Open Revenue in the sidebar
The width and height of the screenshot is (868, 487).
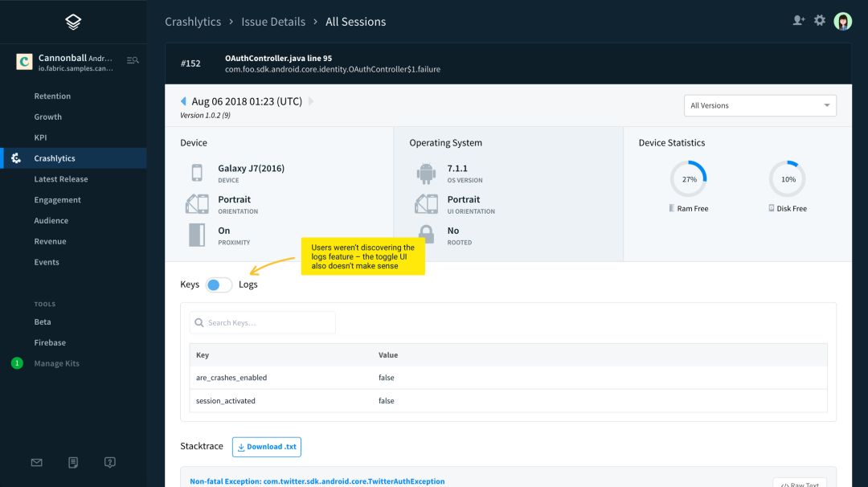coord(51,241)
